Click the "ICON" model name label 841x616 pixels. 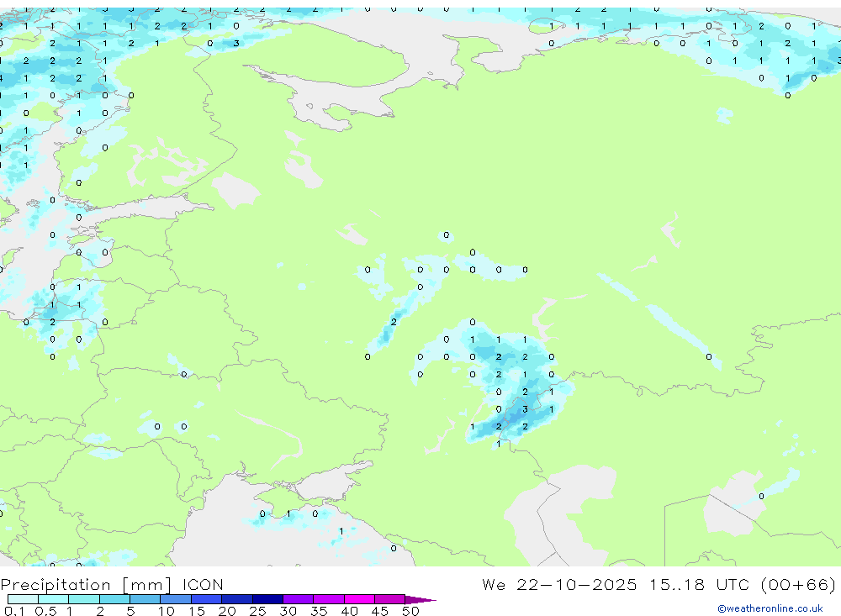point(203,584)
